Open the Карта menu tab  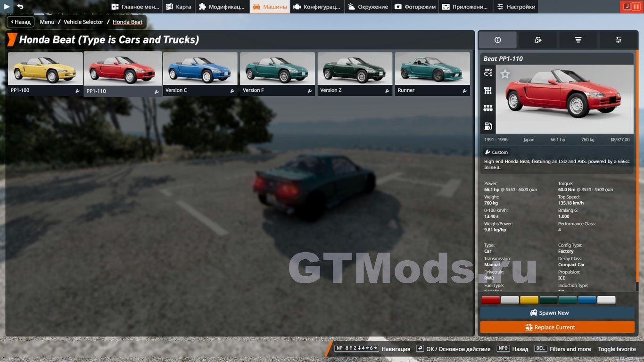tap(179, 7)
